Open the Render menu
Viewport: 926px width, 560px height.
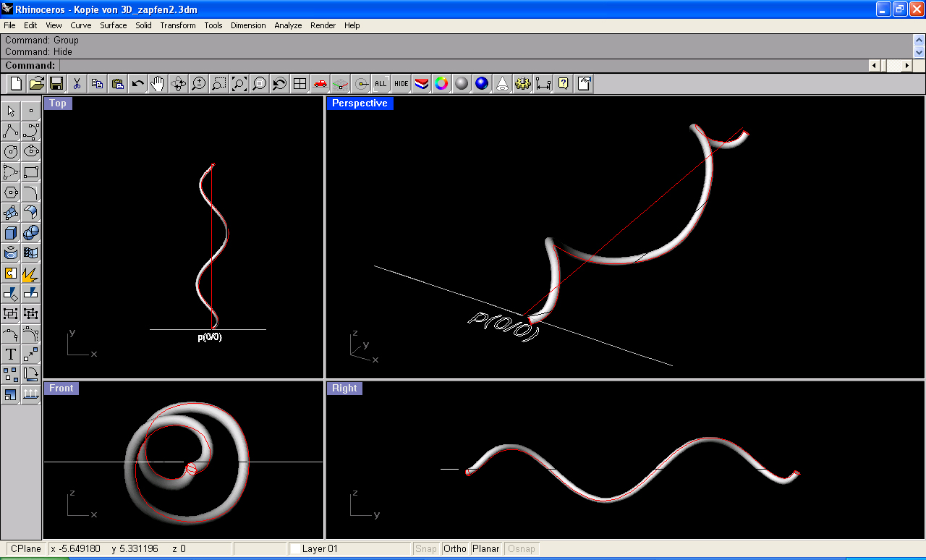click(x=323, y=25)
